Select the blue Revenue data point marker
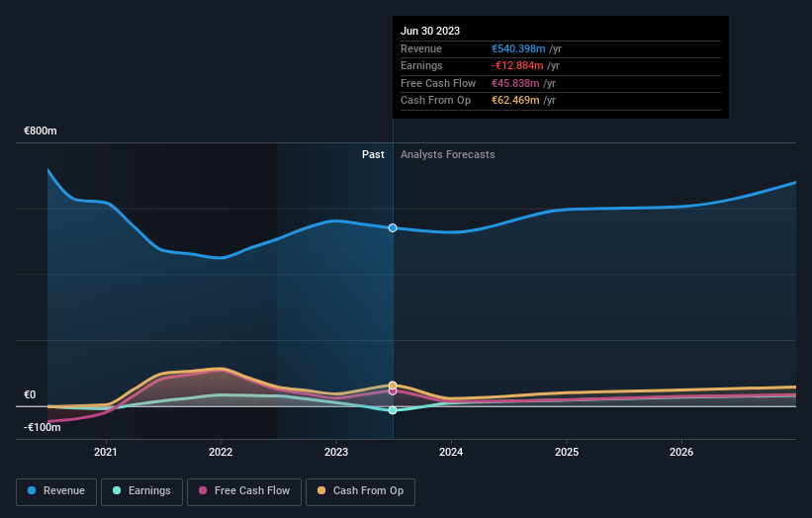This screenshot has height=518, width=812. click(x=393, y=228)
